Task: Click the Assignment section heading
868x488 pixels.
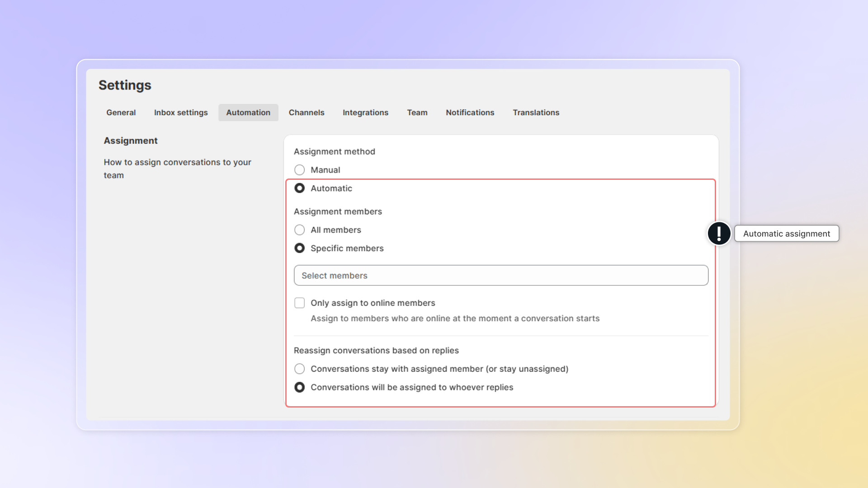Action: coord(131,141)
